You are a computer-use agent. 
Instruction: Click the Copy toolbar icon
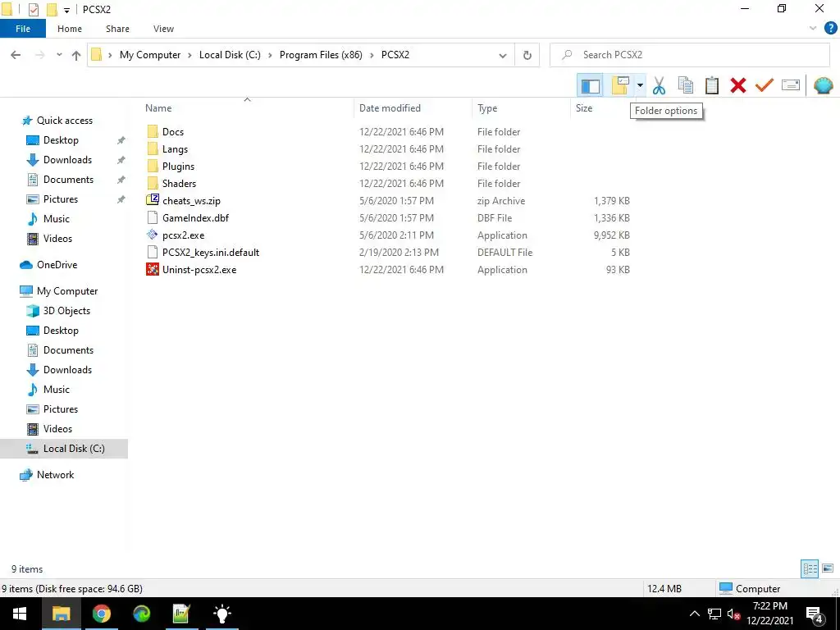[685, 85]
